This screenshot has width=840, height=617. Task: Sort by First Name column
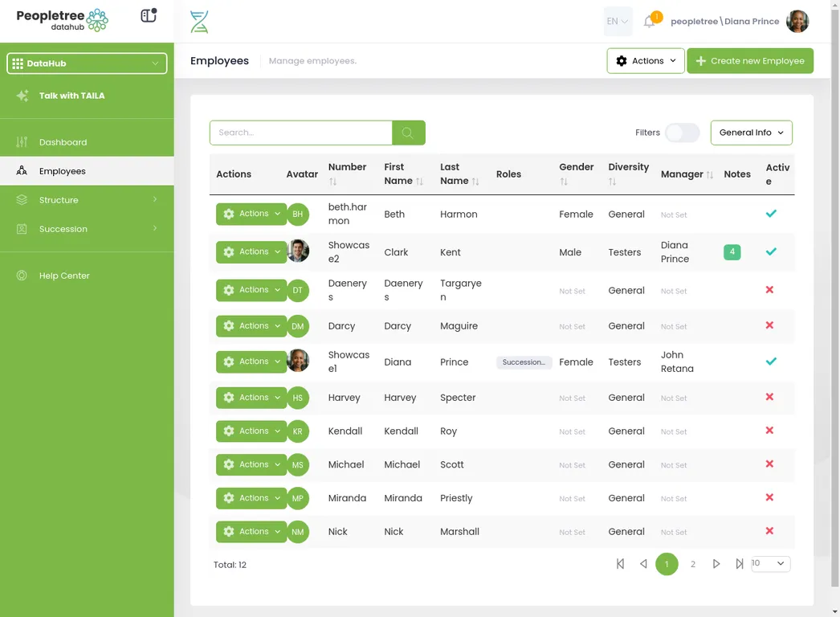point(419,182)
